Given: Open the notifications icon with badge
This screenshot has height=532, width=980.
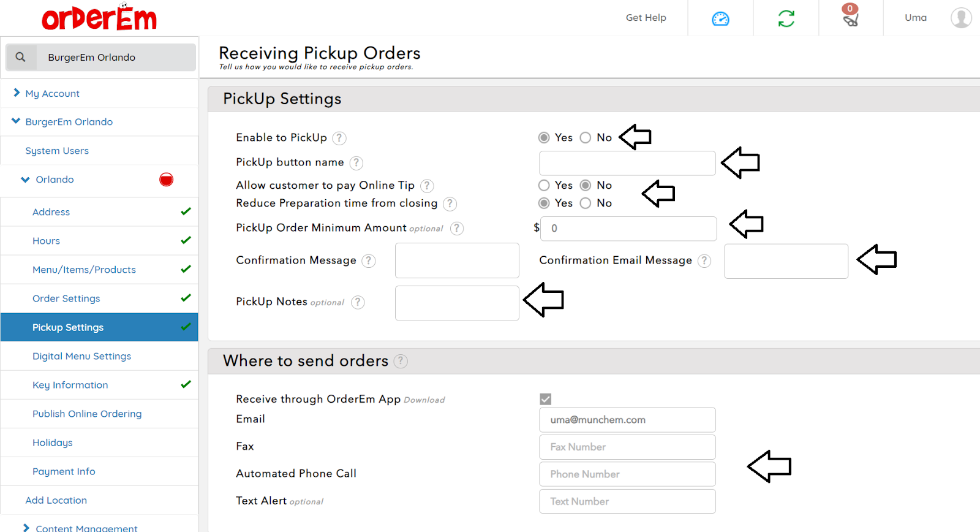Looking at the screenshot, I should (850, 17).
